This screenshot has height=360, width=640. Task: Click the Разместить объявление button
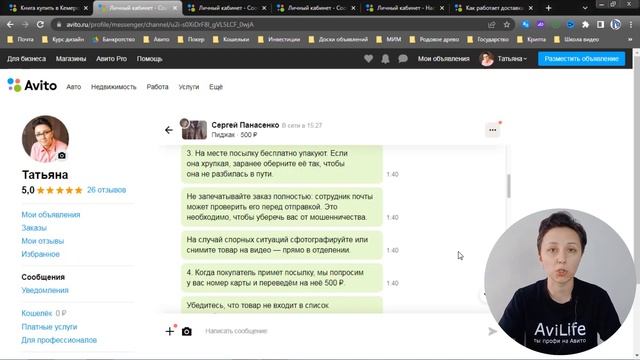point(581,59)
